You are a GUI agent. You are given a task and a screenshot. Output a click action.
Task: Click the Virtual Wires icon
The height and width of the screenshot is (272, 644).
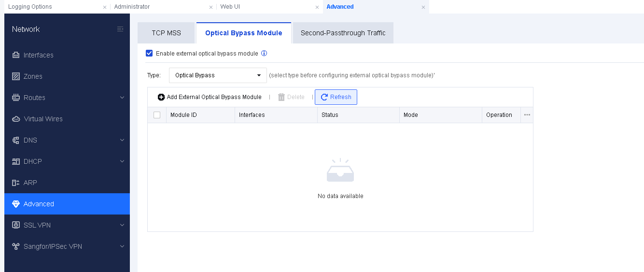pos(15,119)
